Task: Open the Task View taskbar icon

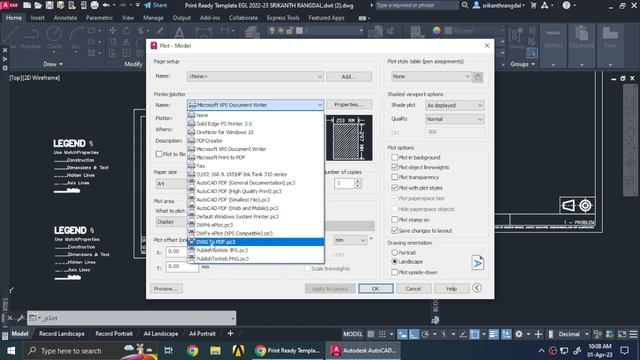Action: pyautogui.click(x=169, y=351)
